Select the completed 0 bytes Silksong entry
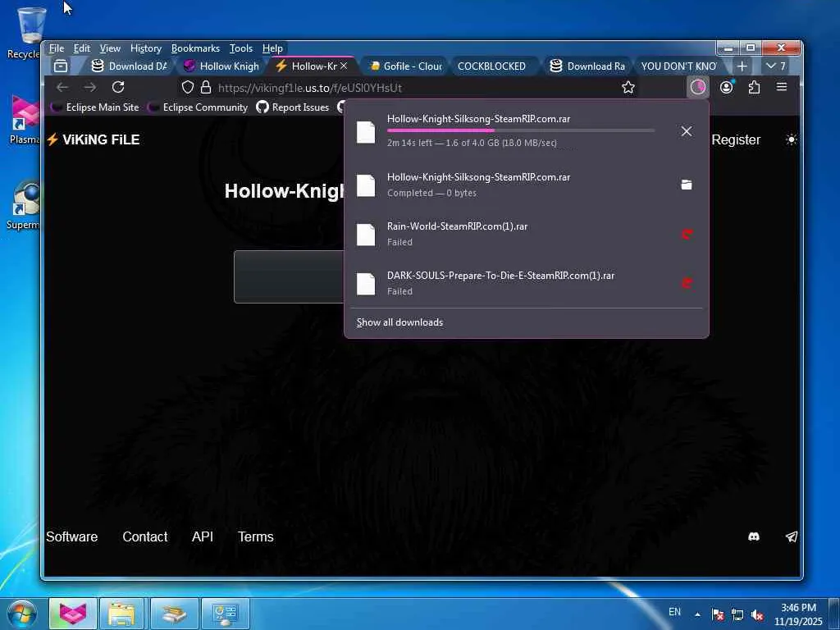 (x=525, y=185)
